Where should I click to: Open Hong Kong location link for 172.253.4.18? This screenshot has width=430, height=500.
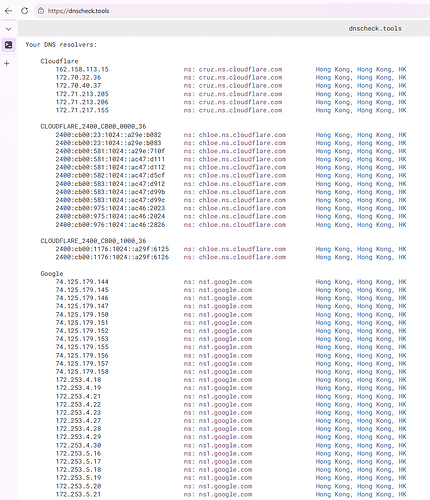[361, 380]
